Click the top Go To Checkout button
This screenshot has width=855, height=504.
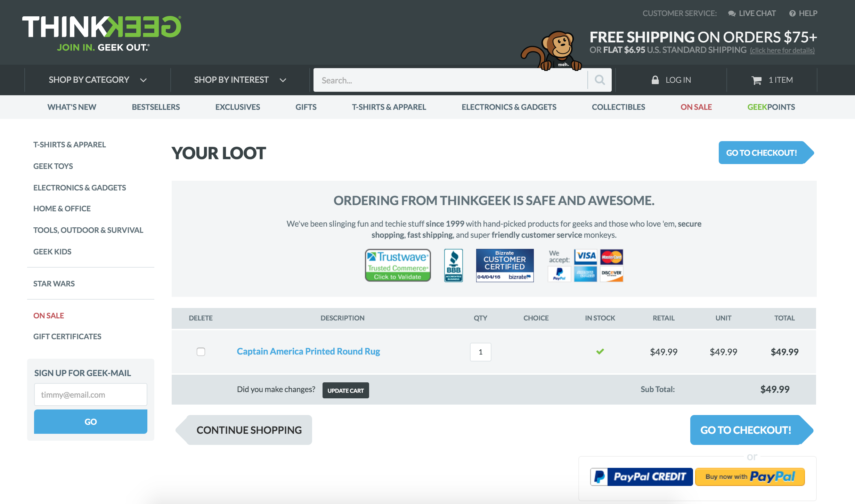click(766, 153)
